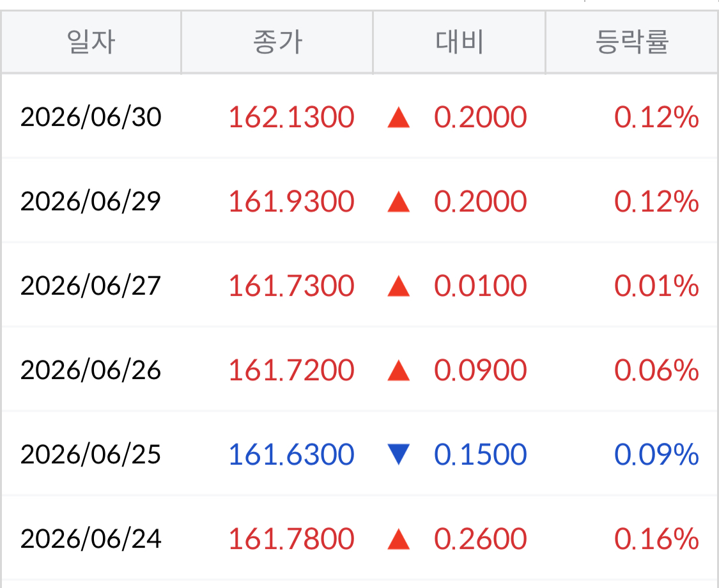Click change value 0.0100
Viewport: 719px width, 588px height.
click(x=481, y=286)
